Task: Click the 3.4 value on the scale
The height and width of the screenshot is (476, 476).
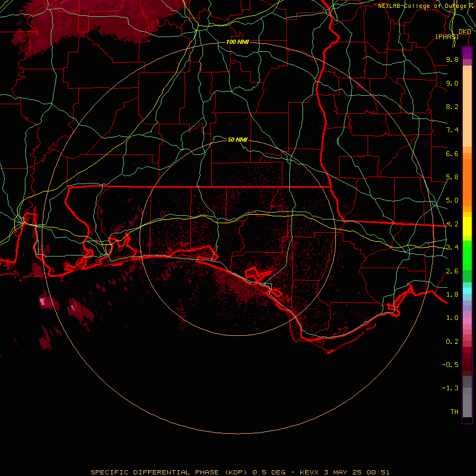Action: (x=452, y=248)
